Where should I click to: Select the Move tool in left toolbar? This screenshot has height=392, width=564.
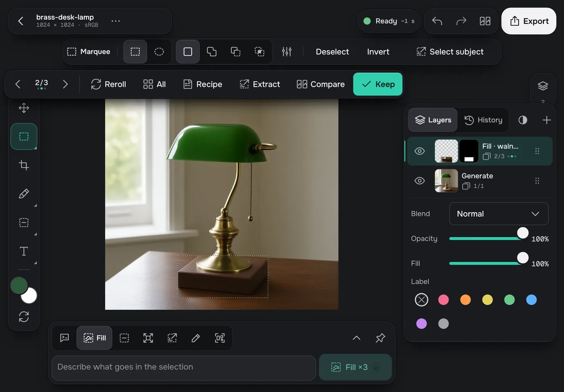[x=24, y=108]
